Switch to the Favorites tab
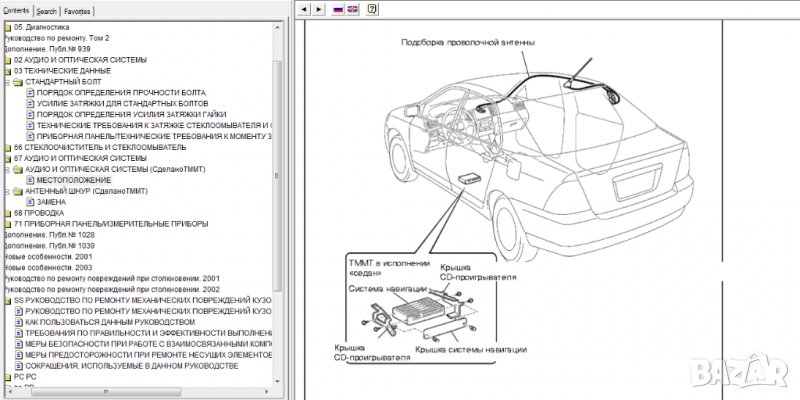 coord(78,10)
